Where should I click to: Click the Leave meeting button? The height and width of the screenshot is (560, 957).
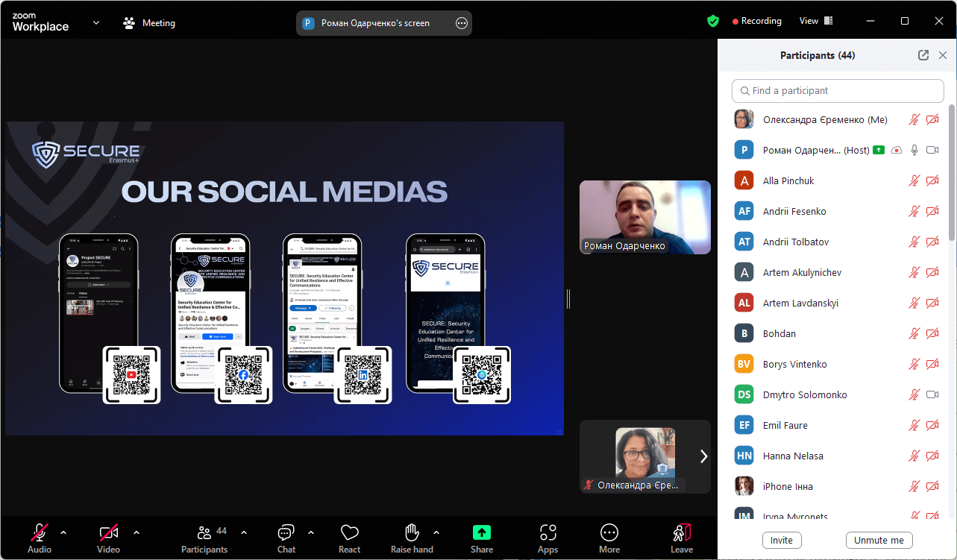pyautogui.click(x=682, y=538)
